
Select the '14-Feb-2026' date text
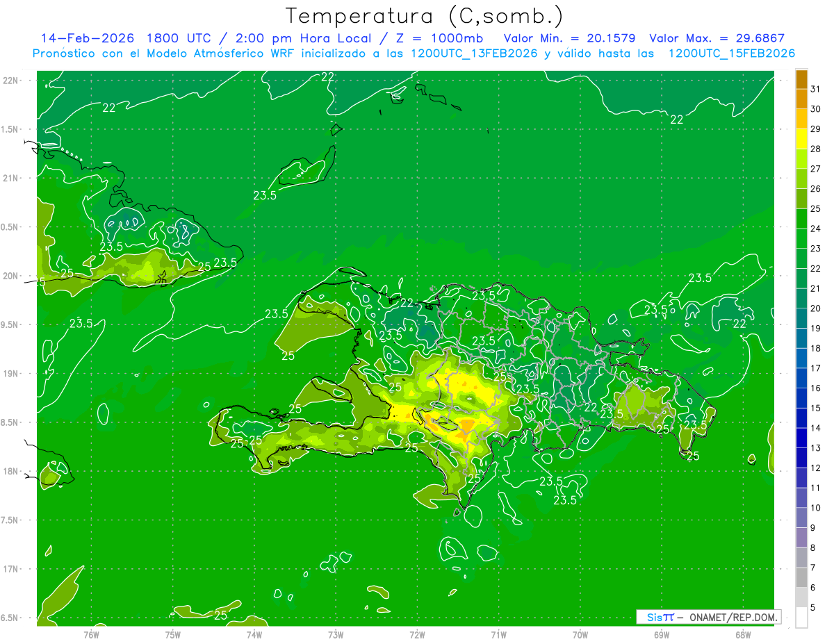88,38
